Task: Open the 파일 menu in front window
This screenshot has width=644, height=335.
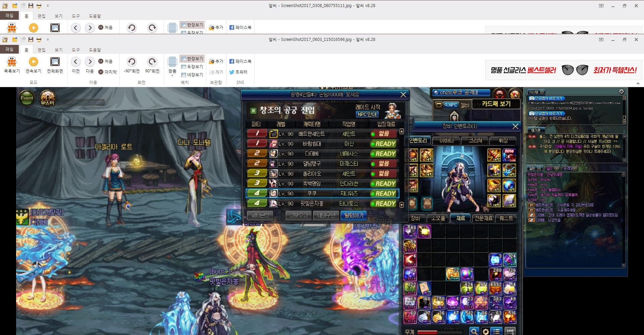Action: coord(9,49)
